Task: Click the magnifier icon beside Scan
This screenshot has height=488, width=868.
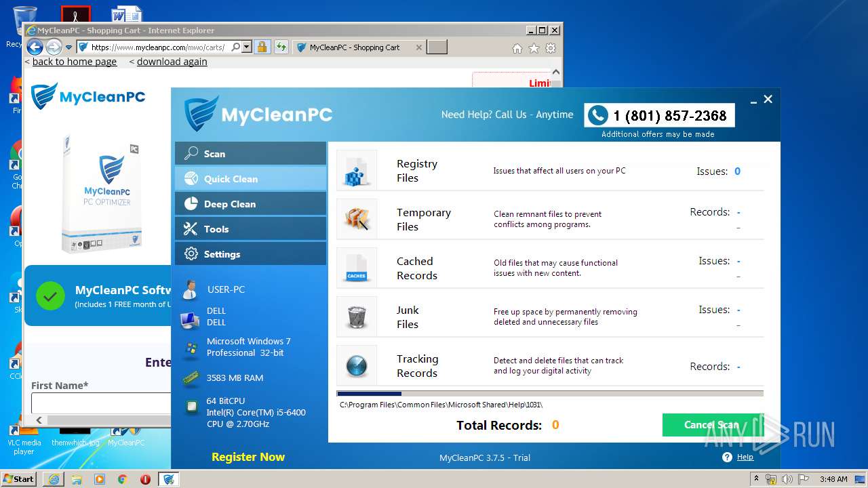Action: [x=191, y=154]
